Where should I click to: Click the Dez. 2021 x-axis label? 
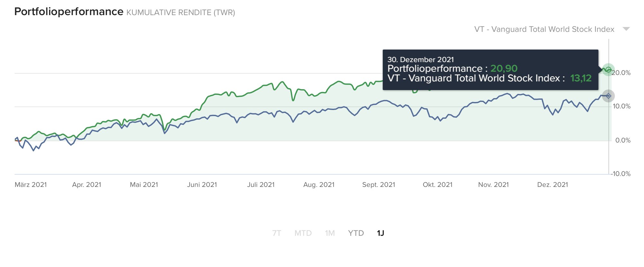553,185
